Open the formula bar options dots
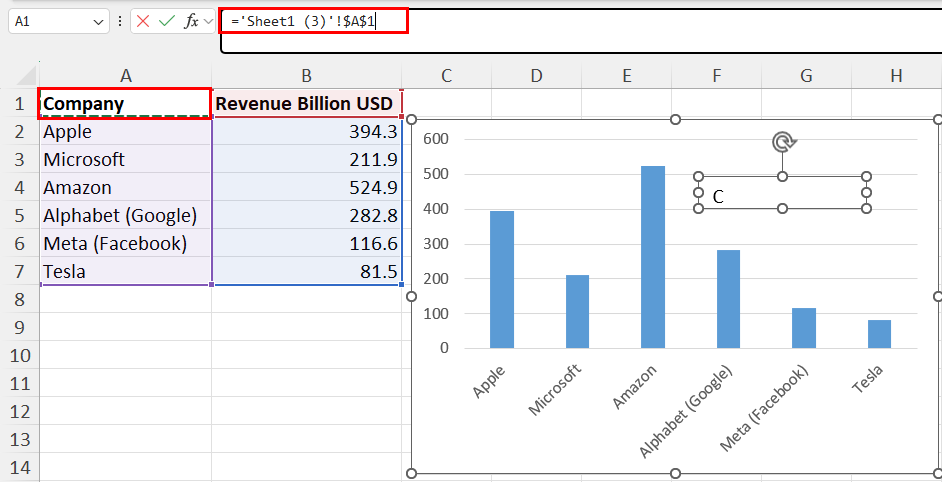This screenshot has height=482, width=942. coord(120,22)
